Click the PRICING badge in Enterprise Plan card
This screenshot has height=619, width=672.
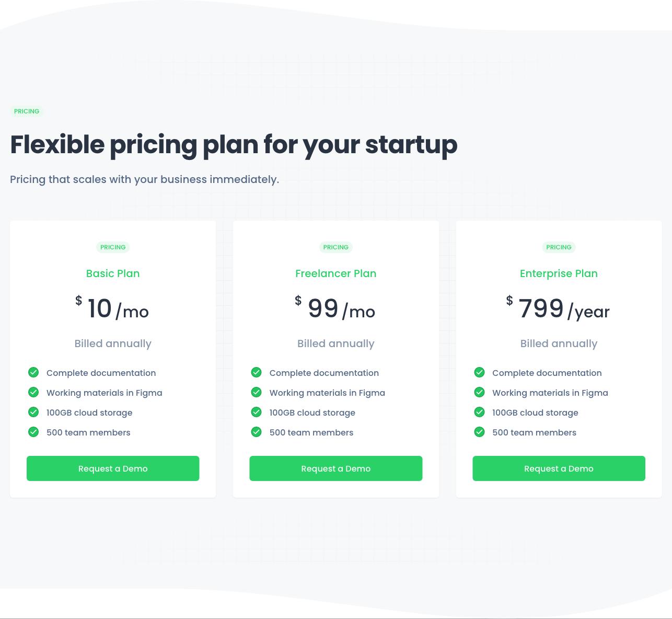pyautogui.click(x=559, y=247)
